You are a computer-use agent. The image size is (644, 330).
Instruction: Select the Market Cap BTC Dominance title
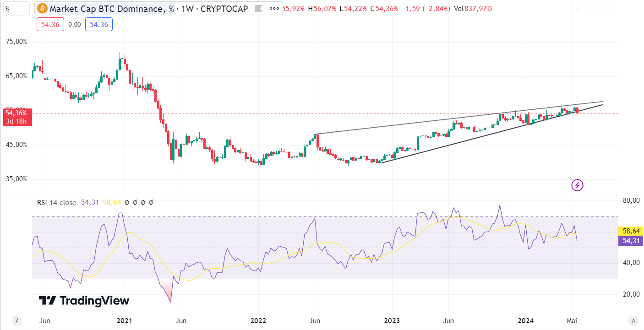111,8
